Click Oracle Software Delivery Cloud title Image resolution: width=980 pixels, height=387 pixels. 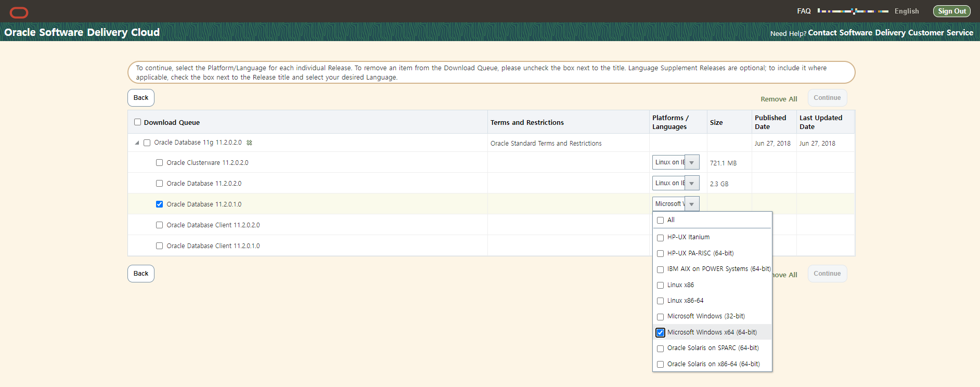[x=82, y=32]
